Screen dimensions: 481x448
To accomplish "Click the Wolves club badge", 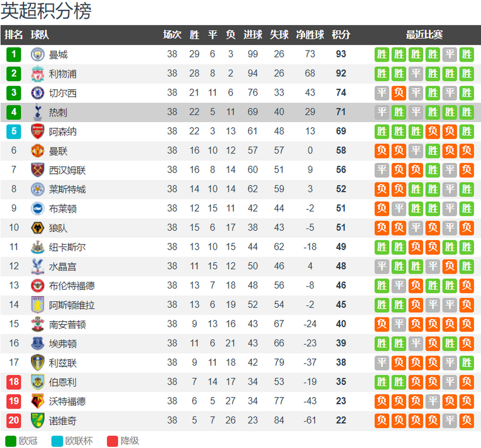I will pos(37,228).
